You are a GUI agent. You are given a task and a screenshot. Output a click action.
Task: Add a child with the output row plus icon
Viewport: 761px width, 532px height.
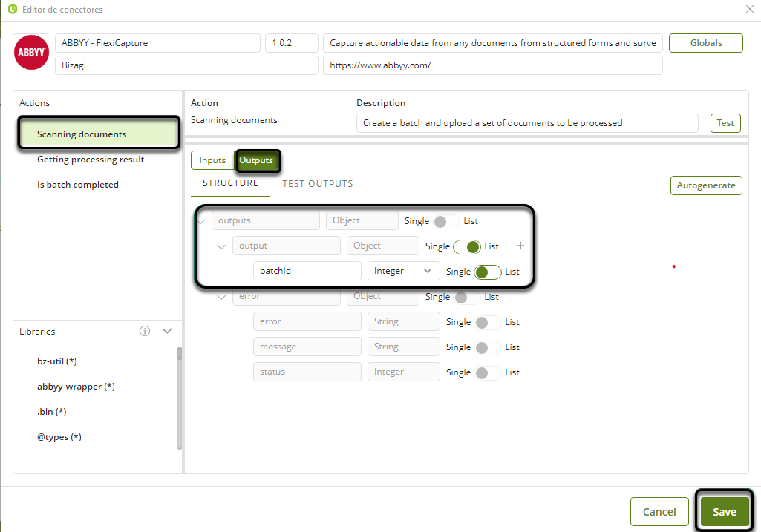(520, 246)
